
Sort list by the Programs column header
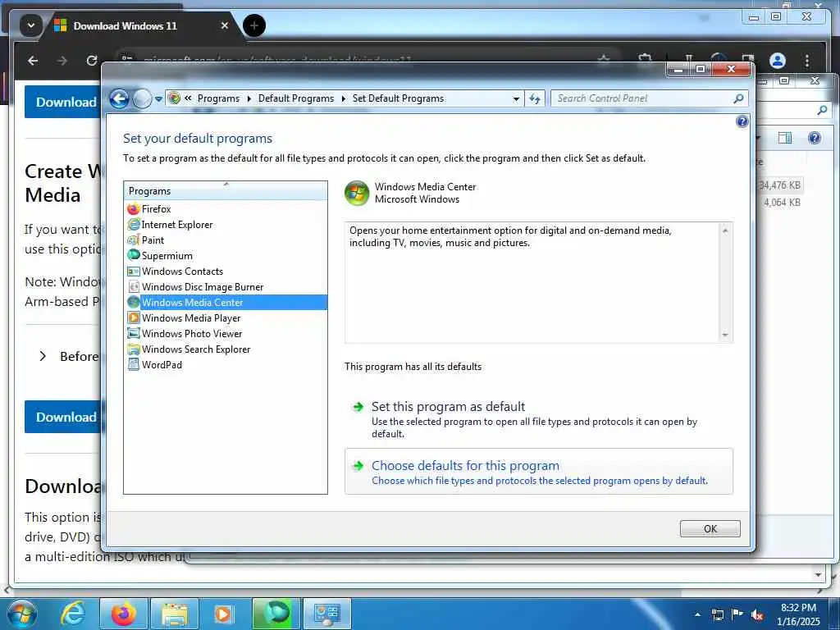(226, 191)
